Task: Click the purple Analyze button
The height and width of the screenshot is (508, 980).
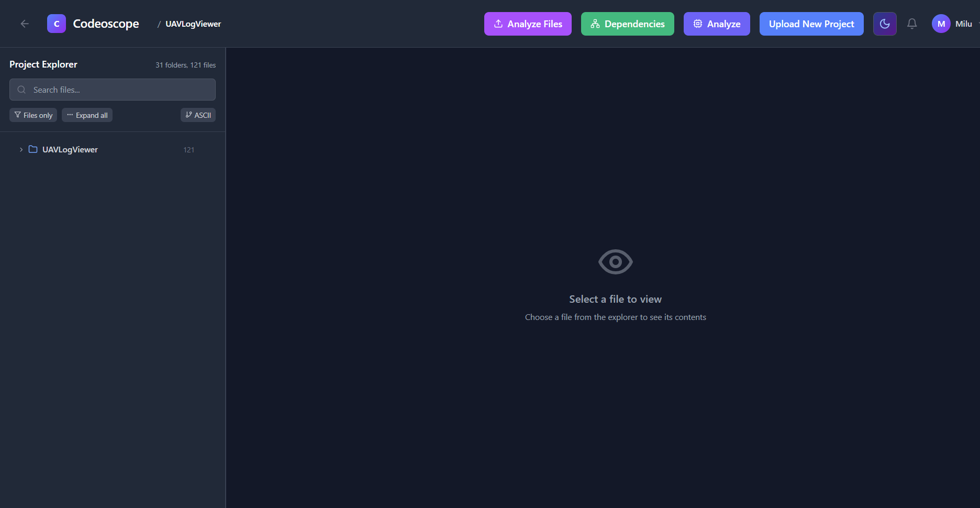Action: [717, 24]
